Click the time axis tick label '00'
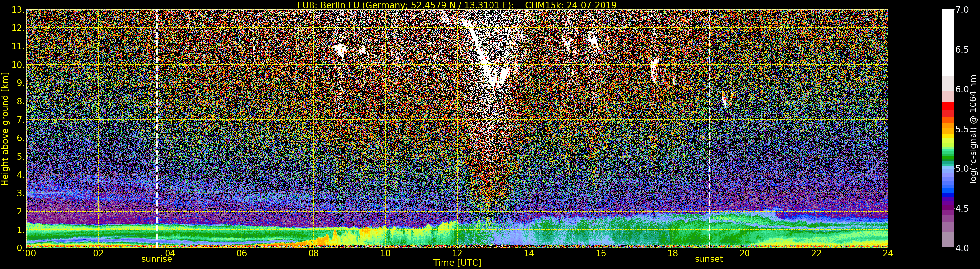The height and width of the screenshot is (269, 980). (x=30, y=253)
